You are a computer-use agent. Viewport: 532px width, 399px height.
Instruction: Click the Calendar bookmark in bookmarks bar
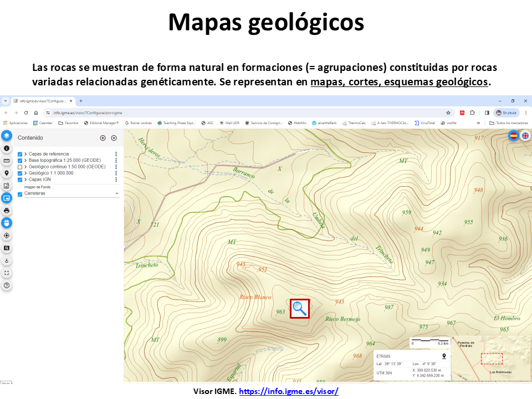tap(43, 123)
